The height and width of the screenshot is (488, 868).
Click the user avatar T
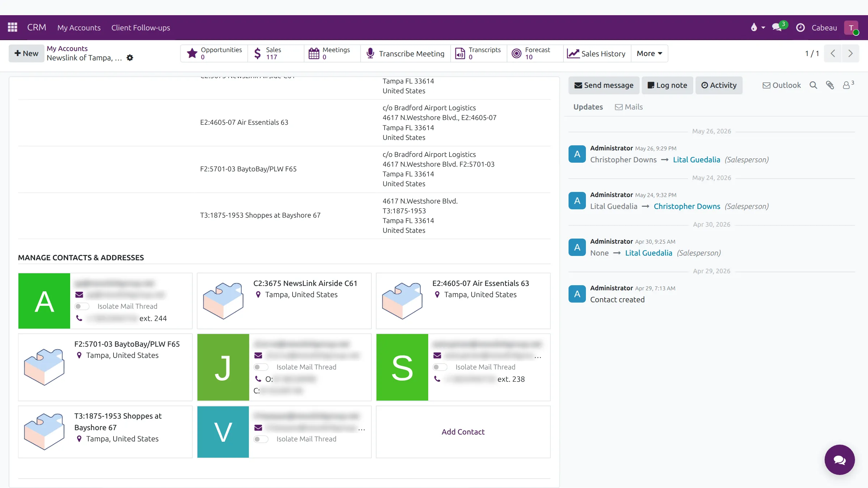851,27
